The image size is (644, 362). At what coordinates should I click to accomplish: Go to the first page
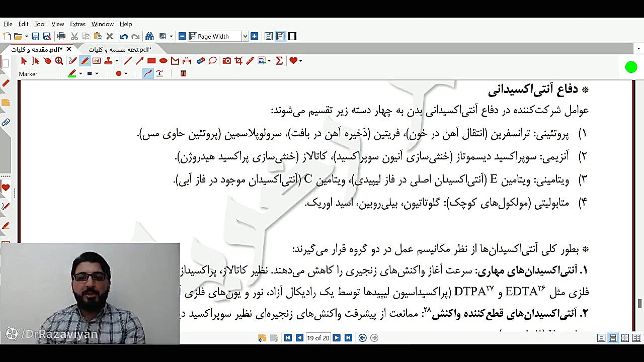pos(288,338)
